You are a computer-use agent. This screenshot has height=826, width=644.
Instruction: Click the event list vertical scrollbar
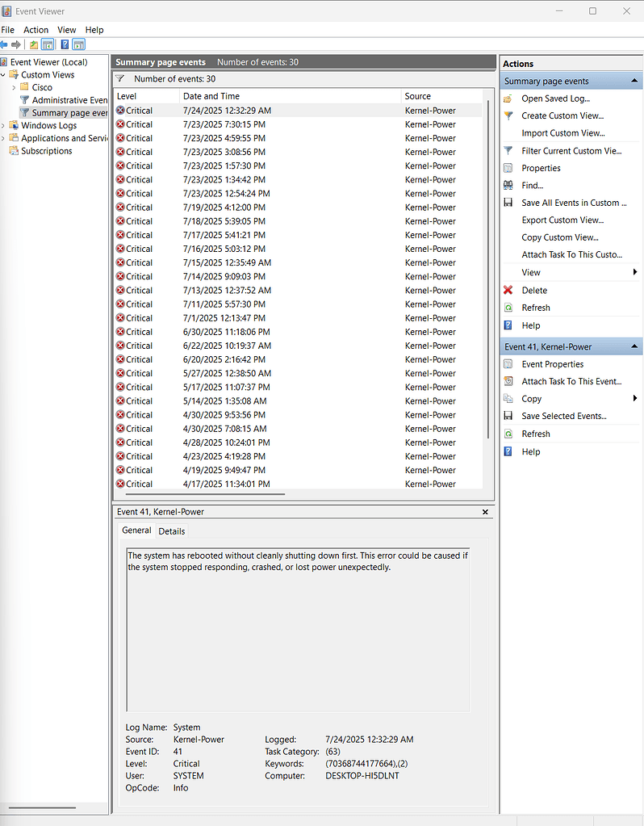pos(489,269)
